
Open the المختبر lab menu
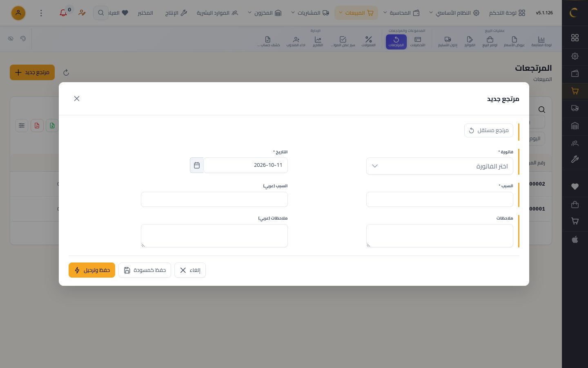[145, 13]
